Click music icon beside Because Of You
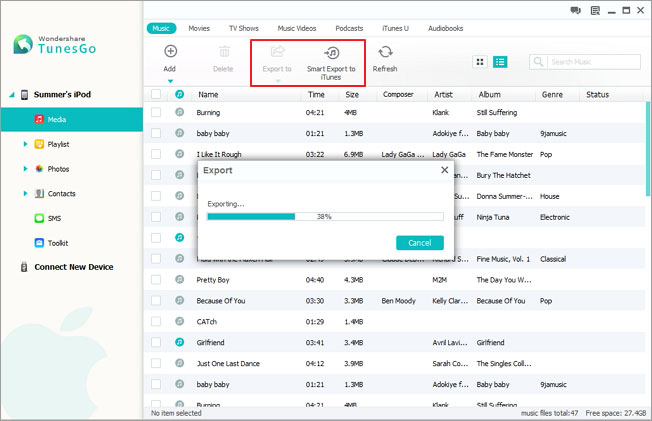 pos(179,300)
